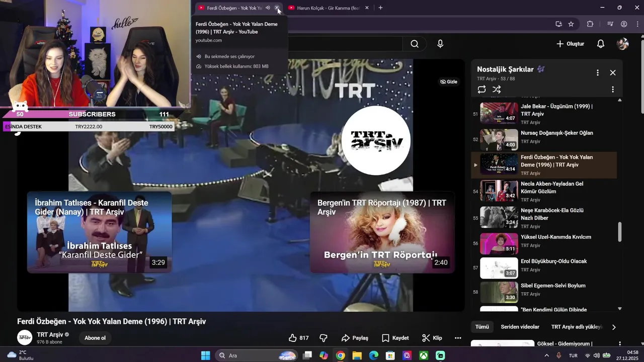Image resolution: width=644 pixels, height=362 pixels.
Task: Click the TUR keyboard language indicator
Action: 573,355
